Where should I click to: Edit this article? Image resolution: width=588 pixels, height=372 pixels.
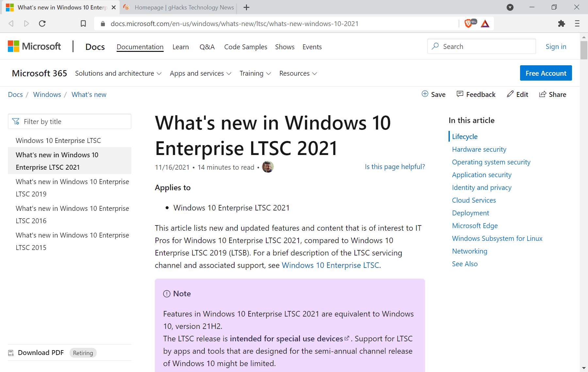[x=517, y=94]
